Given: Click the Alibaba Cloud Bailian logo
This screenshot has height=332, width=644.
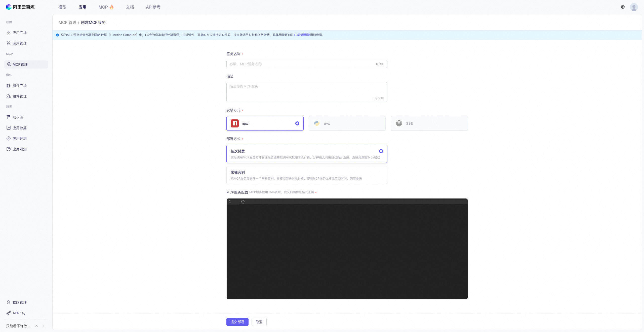Looking at the screenshot, I should 20,7.
